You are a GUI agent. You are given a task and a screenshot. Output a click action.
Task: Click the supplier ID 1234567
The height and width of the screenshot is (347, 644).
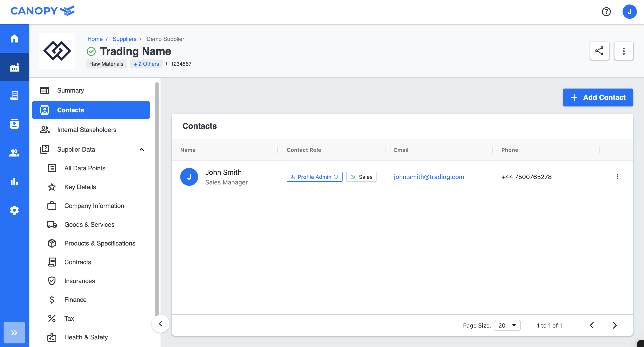coord(181,64)
